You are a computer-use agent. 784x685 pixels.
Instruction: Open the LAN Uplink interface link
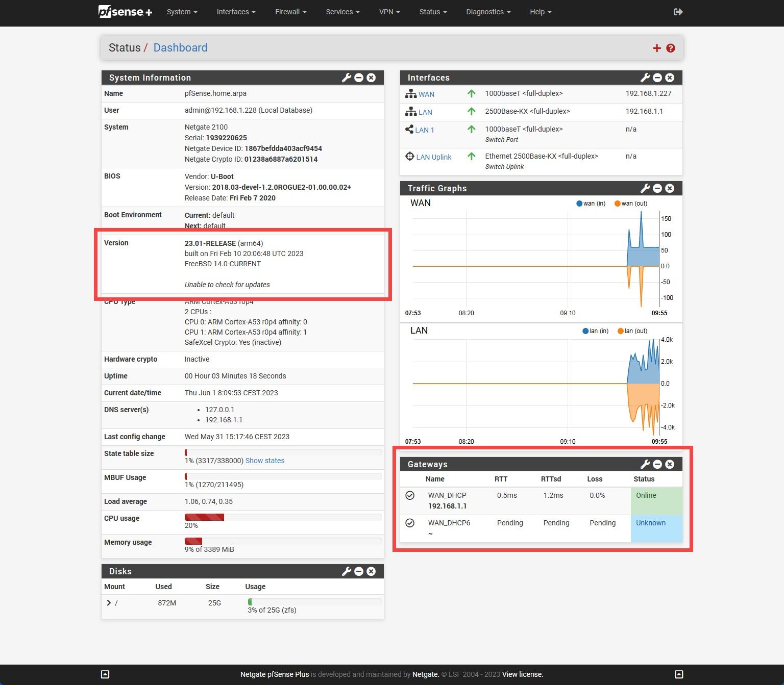[434, 157]
